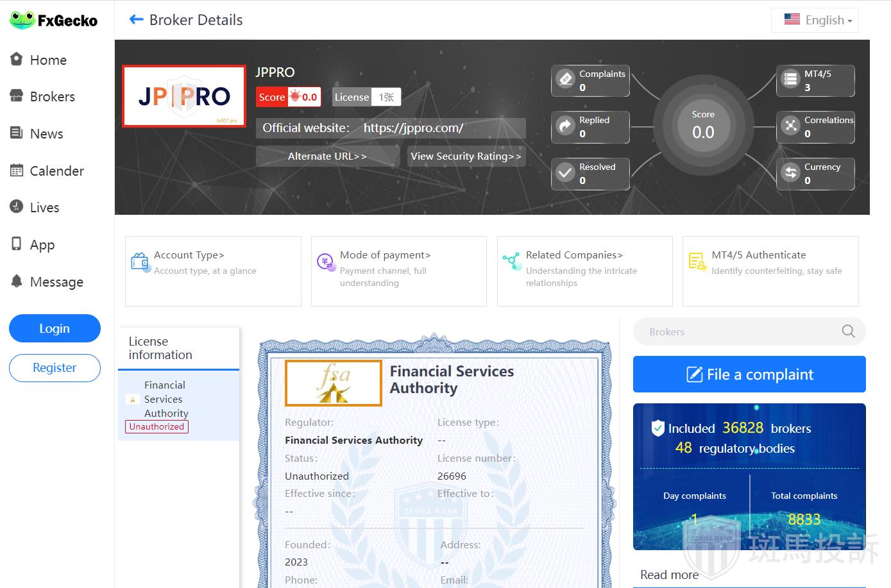Click the Brokers search input field
Viewport: 891px width, 588px height.
738,332
